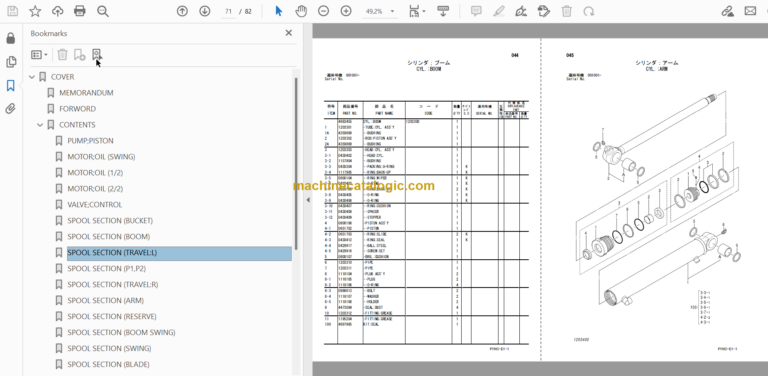Edit the current page number field
The height and width of the screenshot is (376, 768).
pyautogui.click(x=228, y=11)
